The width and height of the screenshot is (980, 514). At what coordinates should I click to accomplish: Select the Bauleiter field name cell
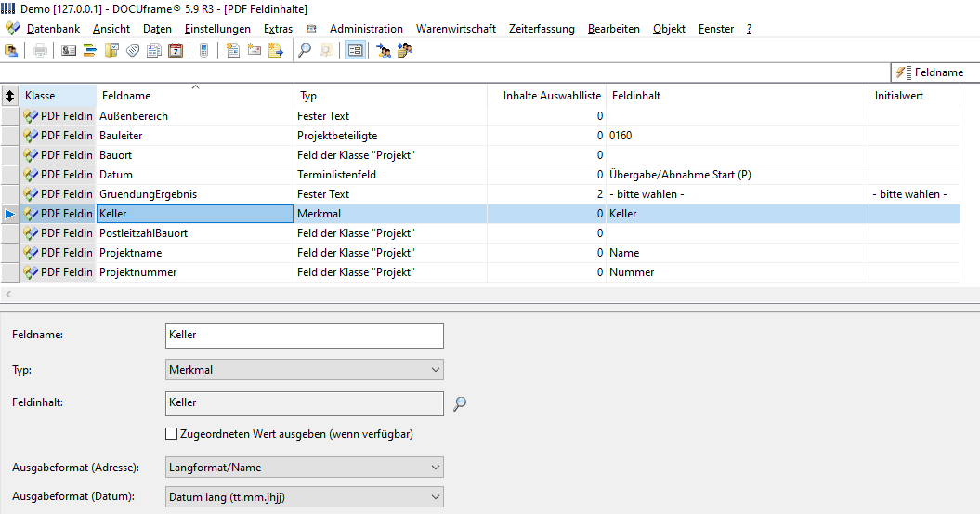pyautogui.click(x=195, y=136)
